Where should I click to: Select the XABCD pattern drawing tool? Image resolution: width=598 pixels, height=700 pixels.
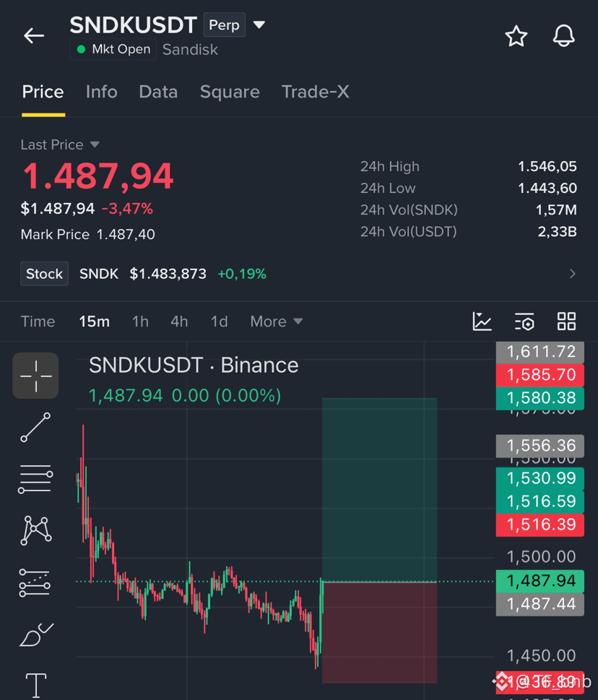[35, 531]
